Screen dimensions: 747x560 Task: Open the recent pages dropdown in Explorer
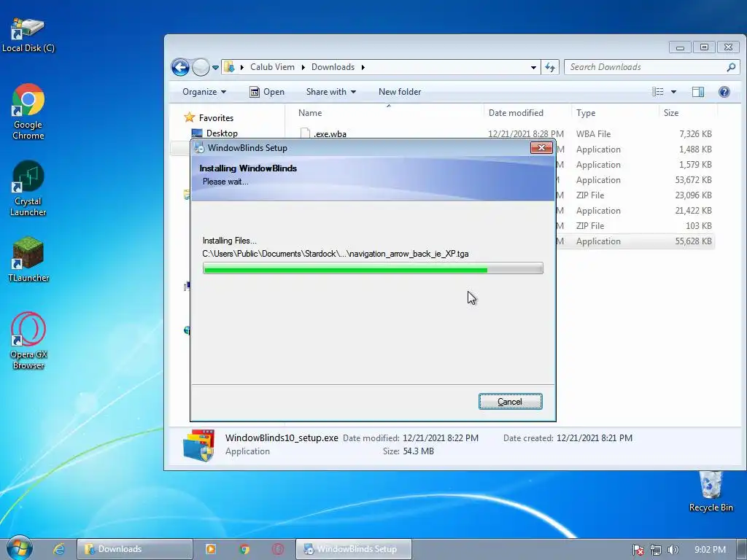tap(215, 68)
